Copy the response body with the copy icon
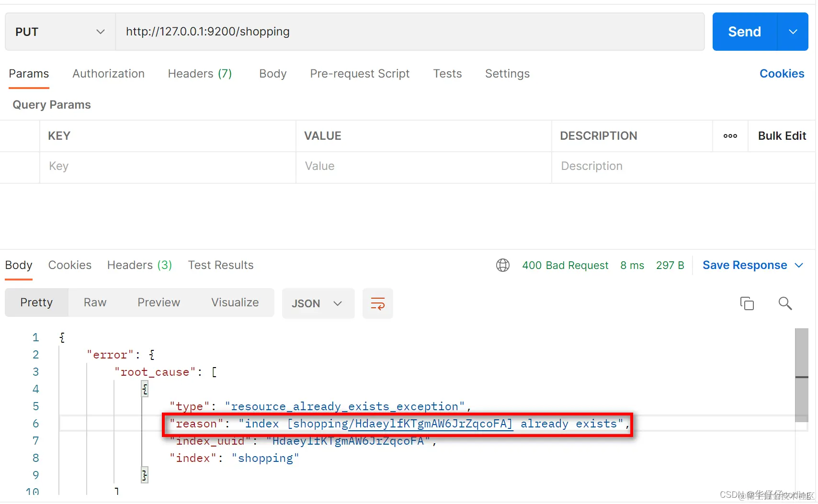This screenshot has width=818, height=504. (x=747, y=303)
